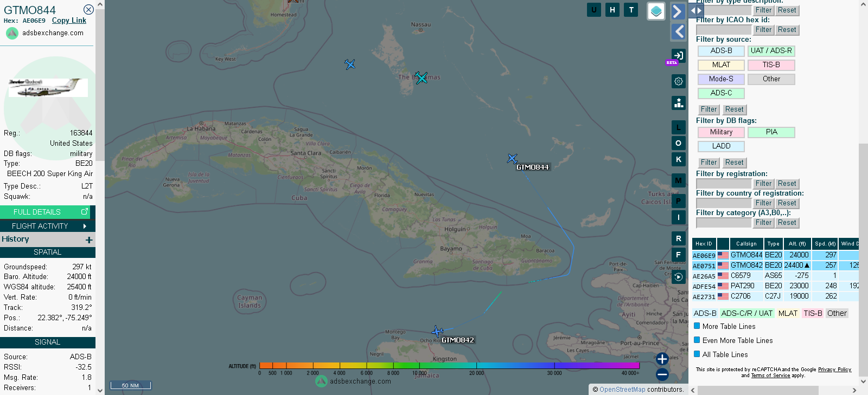The width and height of the screenshot is (868, 395).
Task: Enable All Table Lines checkbox
Action: (x=697, y=354)
